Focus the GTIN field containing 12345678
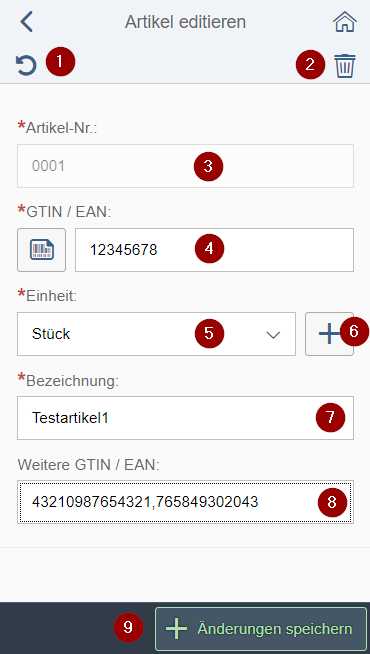 click(214, 250)
